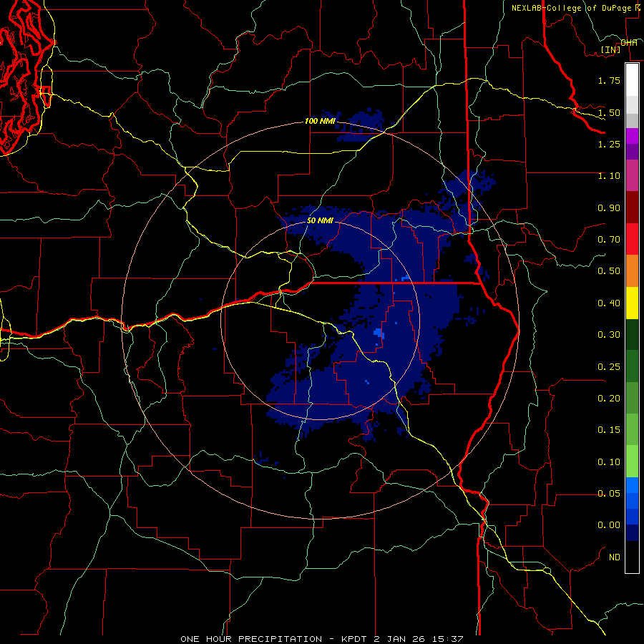Viewport: 644px width, 644px height.
Task: Select the light blue legend swatch near 0.05
Action: (632, 485)
